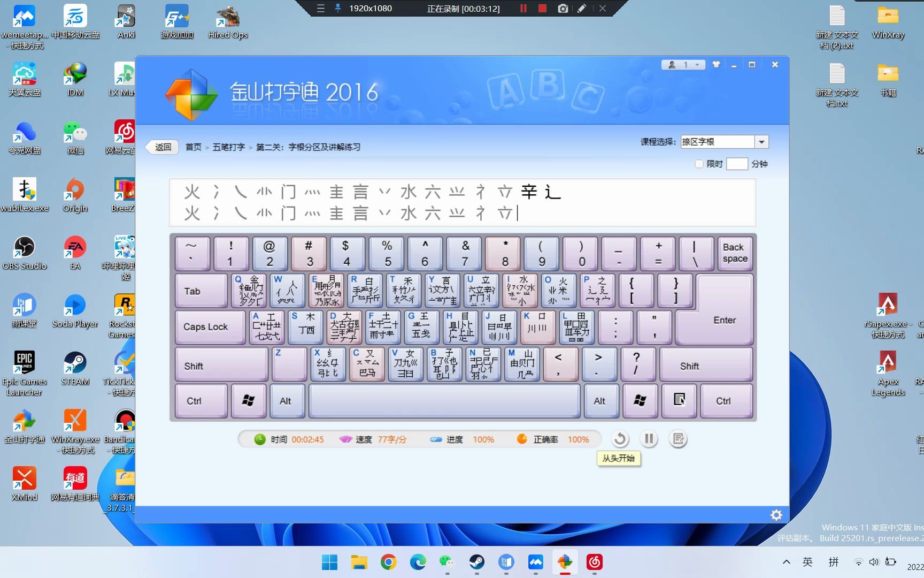
Task: Click the time limit minutes input field
Action: coord(737,164)
